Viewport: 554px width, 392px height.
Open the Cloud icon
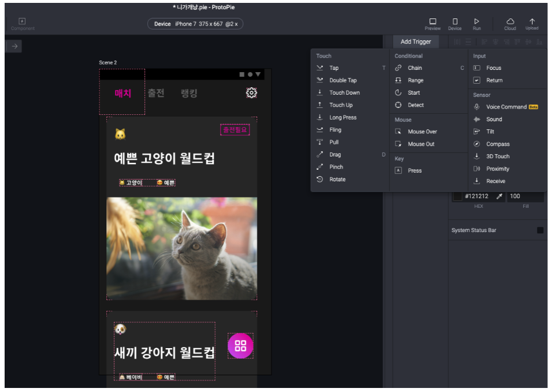click(510, 24)
